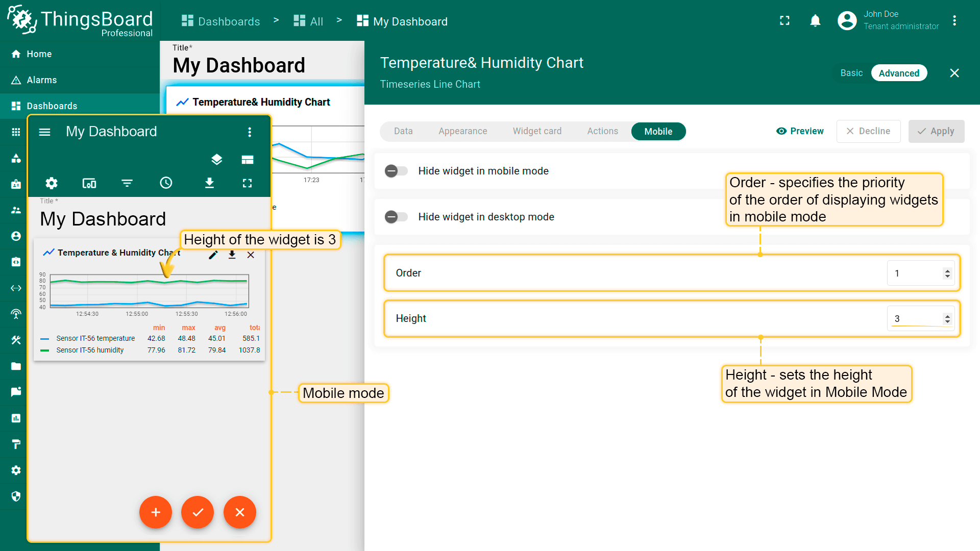980x551 pixels.
Task: Click the edit pencil on chart widget
Action: coord(213,255)
